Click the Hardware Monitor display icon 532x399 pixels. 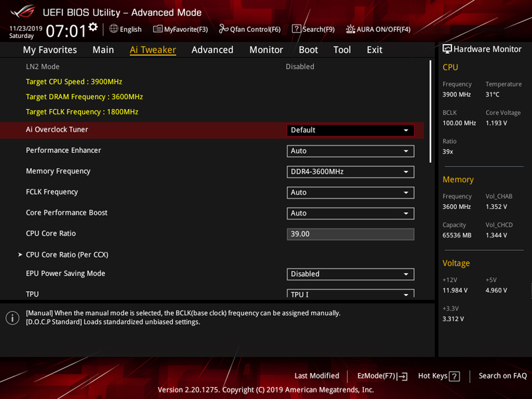click(x=447, y=49)
